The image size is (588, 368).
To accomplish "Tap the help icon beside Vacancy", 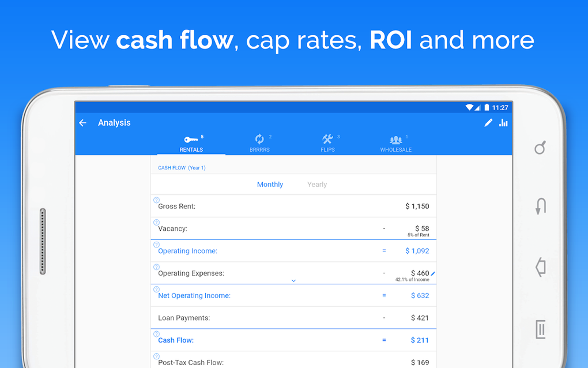I will 156,223.
